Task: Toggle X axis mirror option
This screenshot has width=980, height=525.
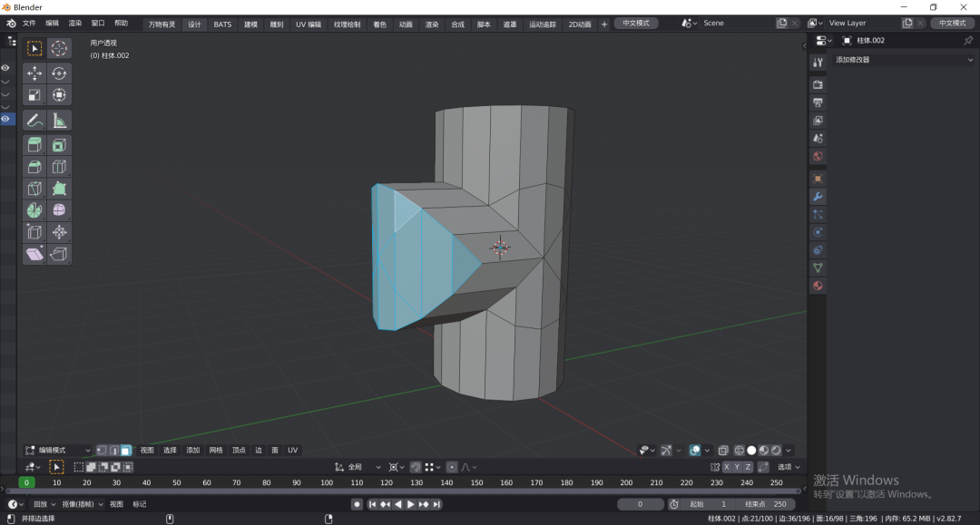Action: click(x=727, y=467)
